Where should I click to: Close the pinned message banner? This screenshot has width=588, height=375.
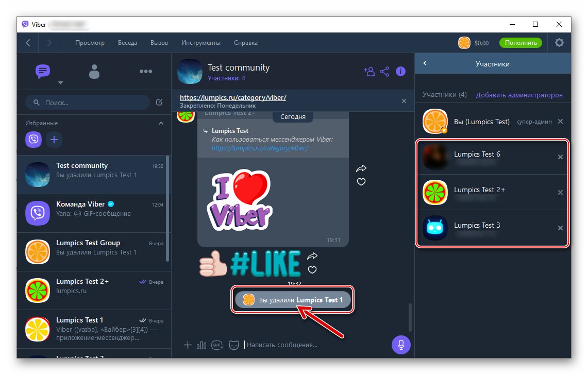pyautogui.click(x=404, y=101)
